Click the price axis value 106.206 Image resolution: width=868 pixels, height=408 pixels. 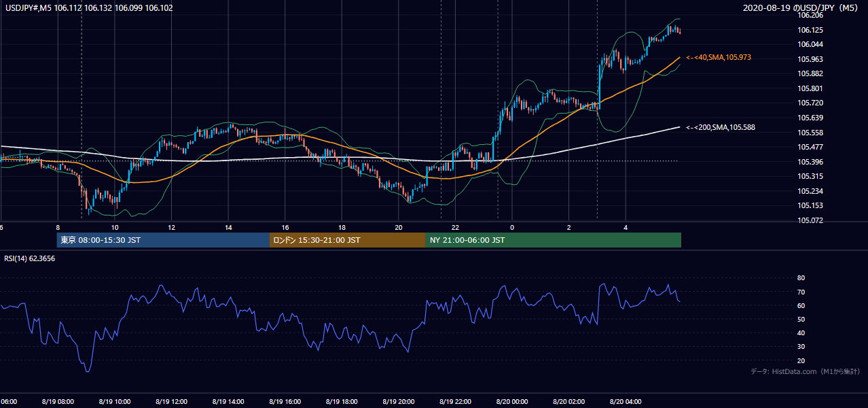point(811,16)
